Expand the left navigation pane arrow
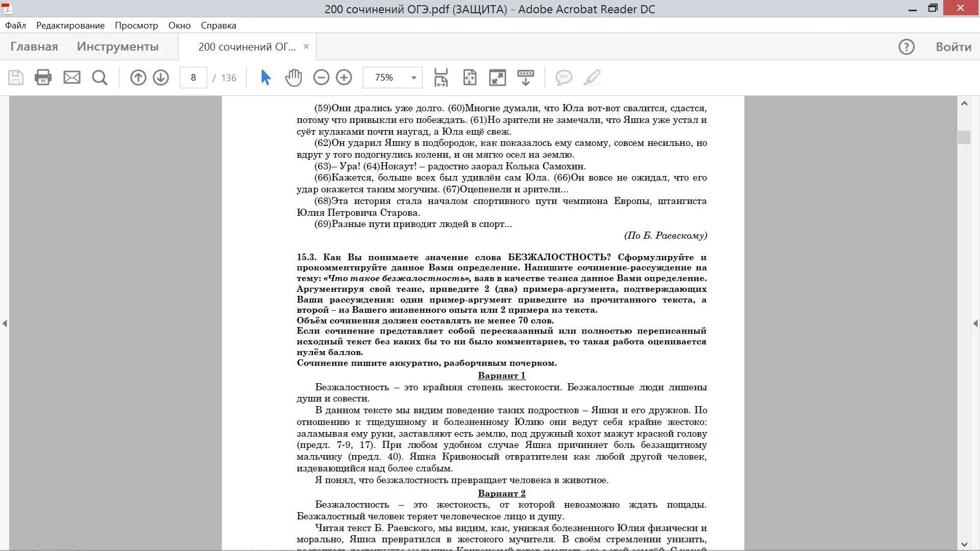This screenshot has width=980, height=551. tap(5, 323)
